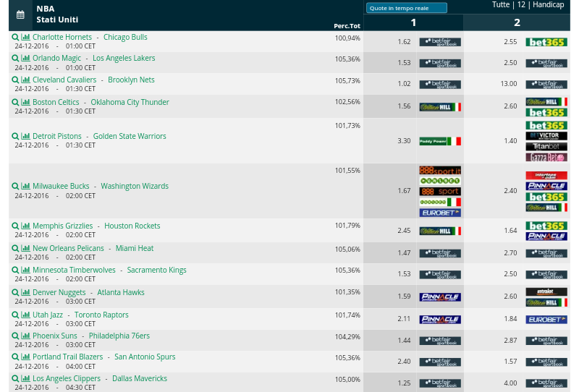
Task: Open Oklahoma City Thunder team link
Action: click(130, 102)
